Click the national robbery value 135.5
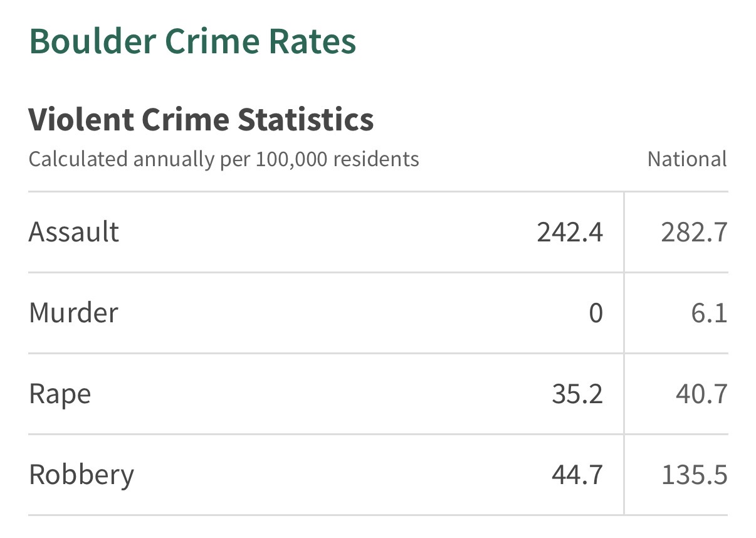The width and height of the screenshot is (756, 538). click(x=695, y=475)
